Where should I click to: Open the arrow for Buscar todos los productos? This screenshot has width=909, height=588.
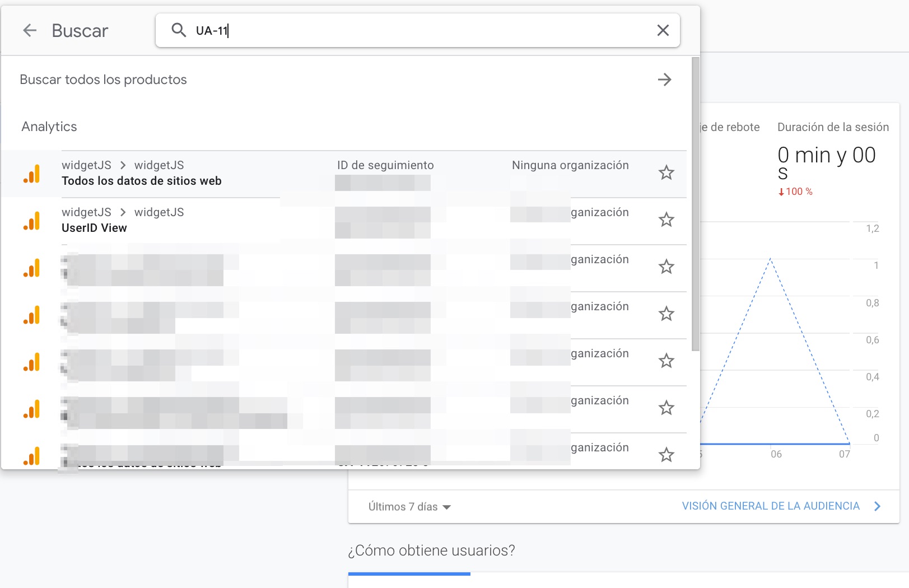pos(665,80)
